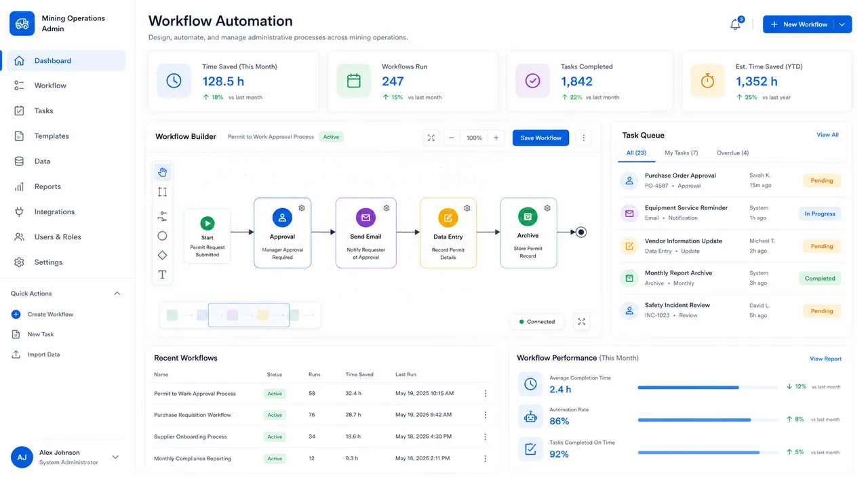The image size is (868, 488).
Task: Open settings gear on Approval node
Action: (302, 208)
